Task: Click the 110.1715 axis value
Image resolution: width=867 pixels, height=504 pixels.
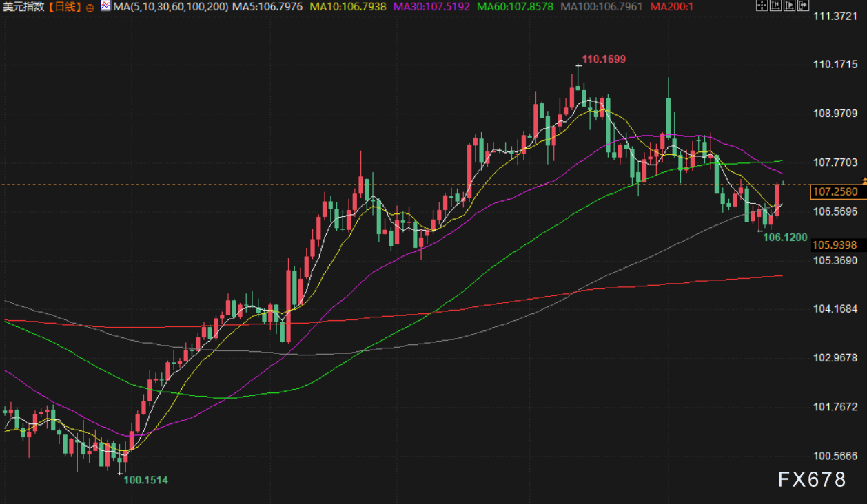Action: point(835,64)
